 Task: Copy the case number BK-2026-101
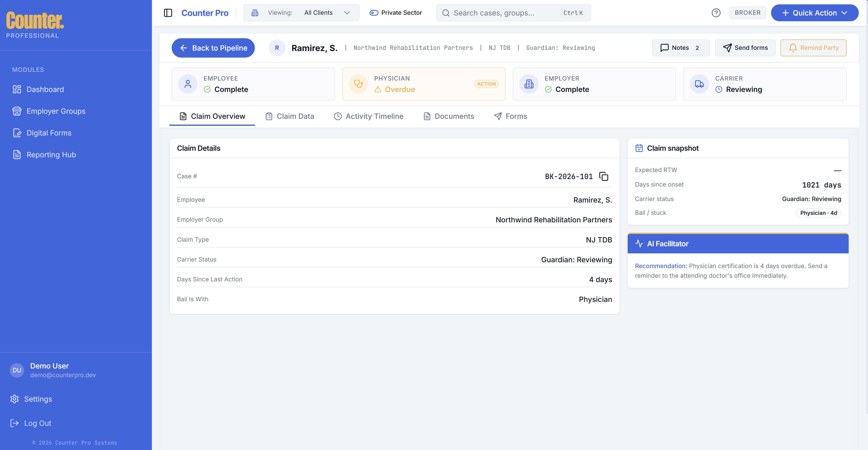(x=603, y=176)
